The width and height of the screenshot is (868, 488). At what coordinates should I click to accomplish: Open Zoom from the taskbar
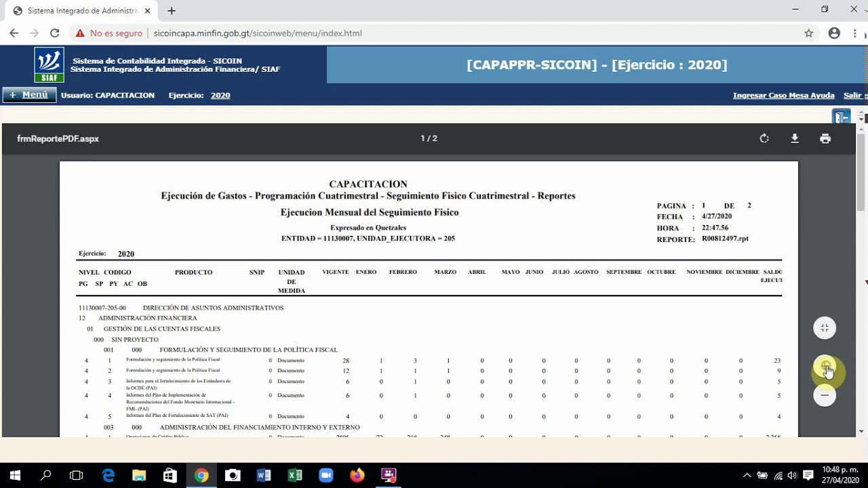326,475
